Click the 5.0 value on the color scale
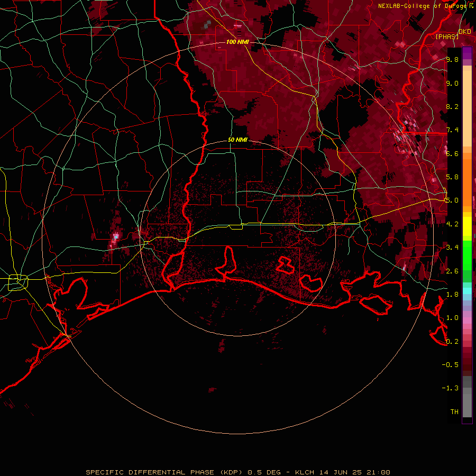Image resolution: width=476 pixels, height=476 pixels. click(452, 200)
